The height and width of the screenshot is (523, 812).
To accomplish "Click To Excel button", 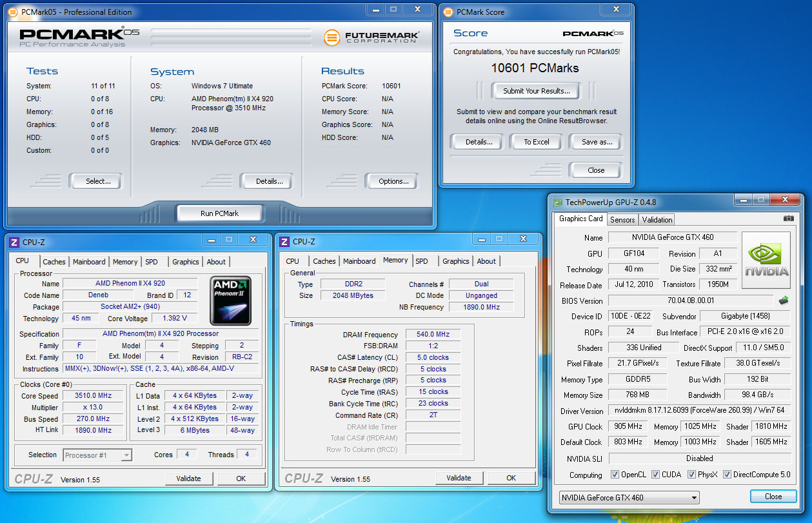I will point(537,142).
